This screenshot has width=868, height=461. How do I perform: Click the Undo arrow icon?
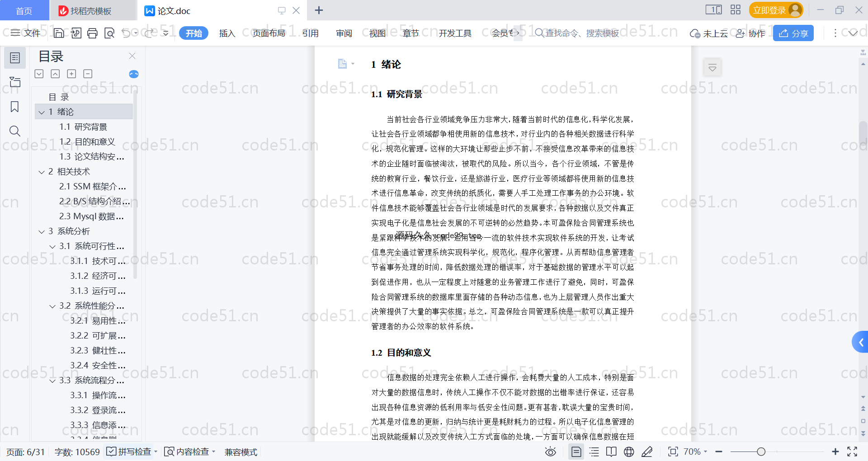[x=126, y=33]
